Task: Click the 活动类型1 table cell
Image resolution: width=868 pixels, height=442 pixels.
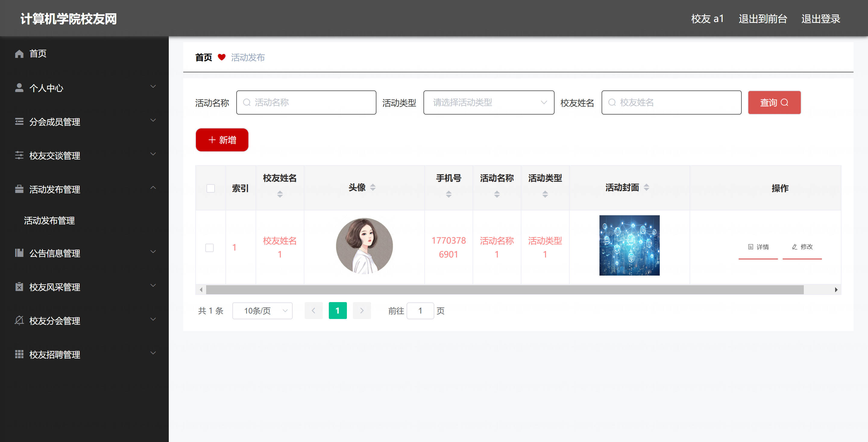Action: click(x=545, y=248)
